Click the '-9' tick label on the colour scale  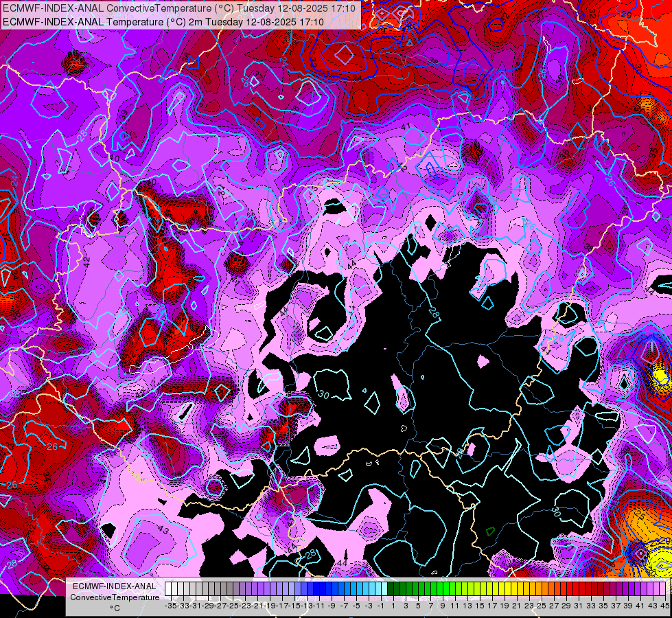point(332,606)
